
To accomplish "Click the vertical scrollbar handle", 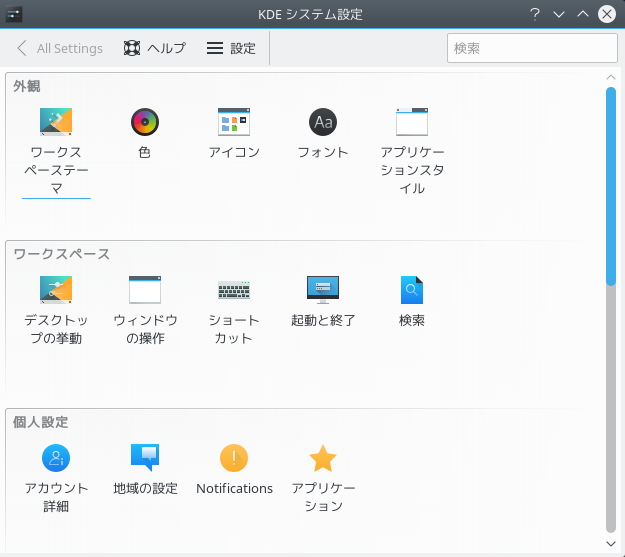I will (611, 186).
